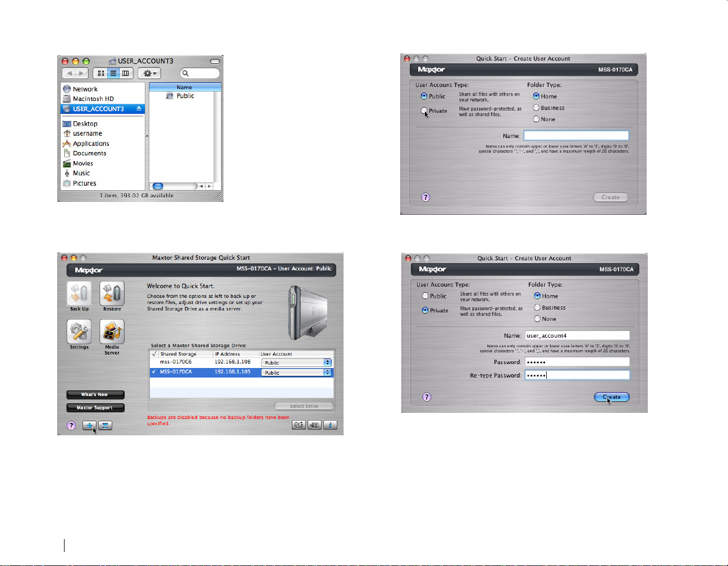
Task: Eject the USER_ACCOUNT3 volume
Action: tap(139, 108)
